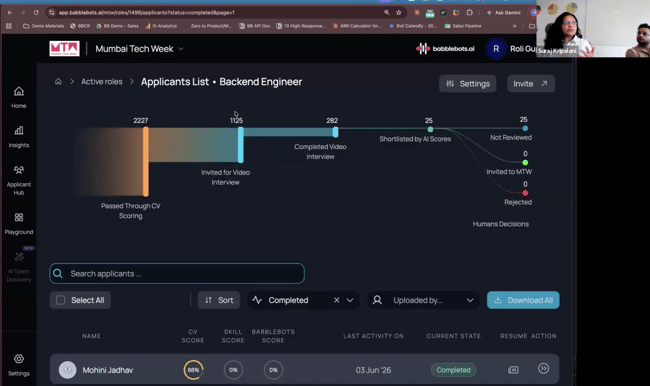Click the Shortlisted by AI Scores node
This screenshot has height=386, width=650.
coord(430,129)
